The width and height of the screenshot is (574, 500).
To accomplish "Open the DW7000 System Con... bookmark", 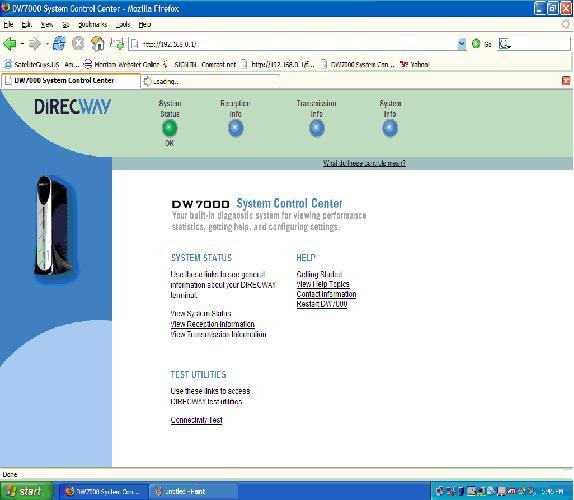I will pos(358,64).
